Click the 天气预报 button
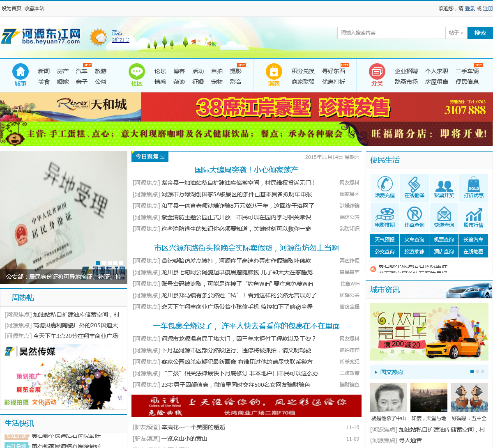The height and width of the screenshot is (448, 493). tap(385, 239)
